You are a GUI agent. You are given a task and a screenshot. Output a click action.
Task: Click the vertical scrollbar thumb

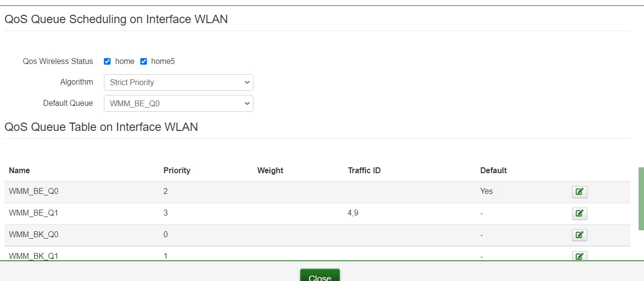[x=642, y=199]
